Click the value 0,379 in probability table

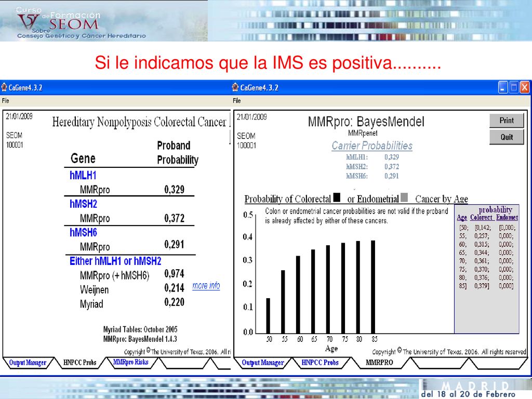point(482,286)
